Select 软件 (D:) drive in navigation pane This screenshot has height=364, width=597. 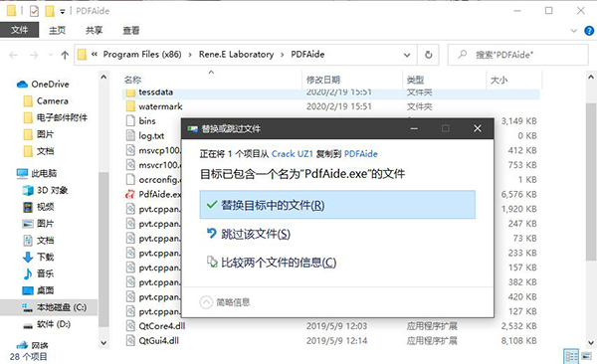(x=47, y=324)
